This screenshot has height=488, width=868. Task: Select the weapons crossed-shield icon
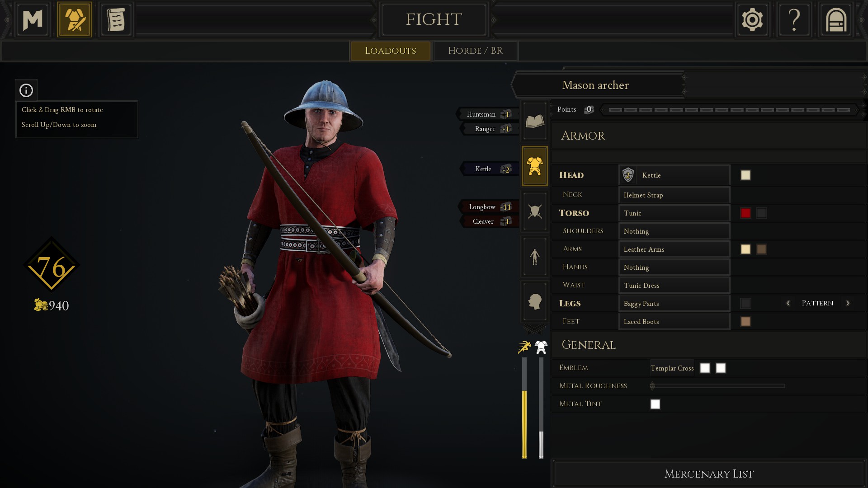click(x=535, y=211)
